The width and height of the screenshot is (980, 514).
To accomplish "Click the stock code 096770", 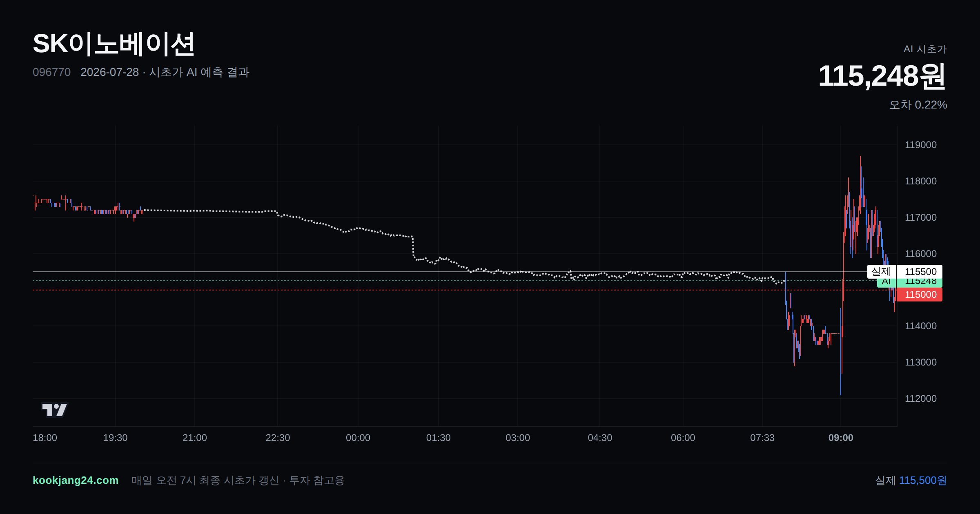I will coord(51,72).
